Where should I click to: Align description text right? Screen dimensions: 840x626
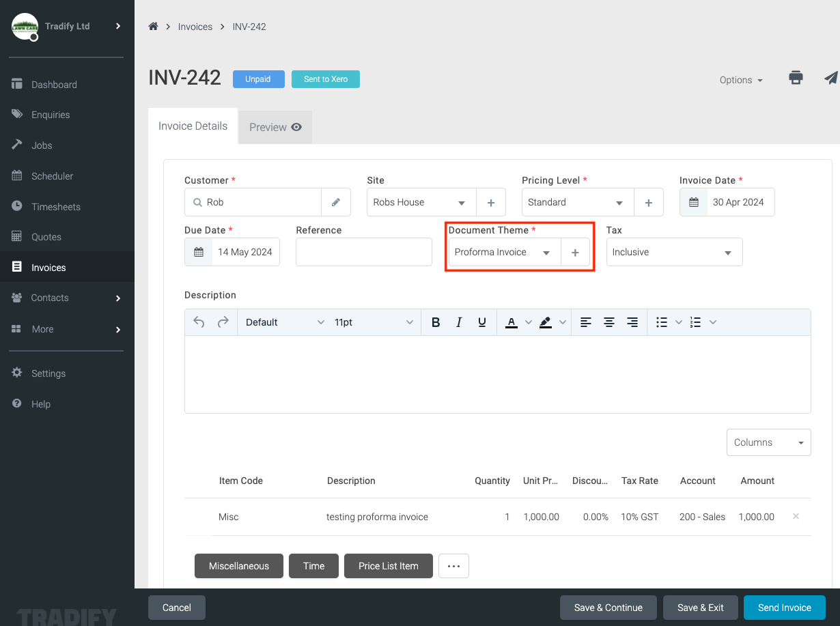(632, 322)
